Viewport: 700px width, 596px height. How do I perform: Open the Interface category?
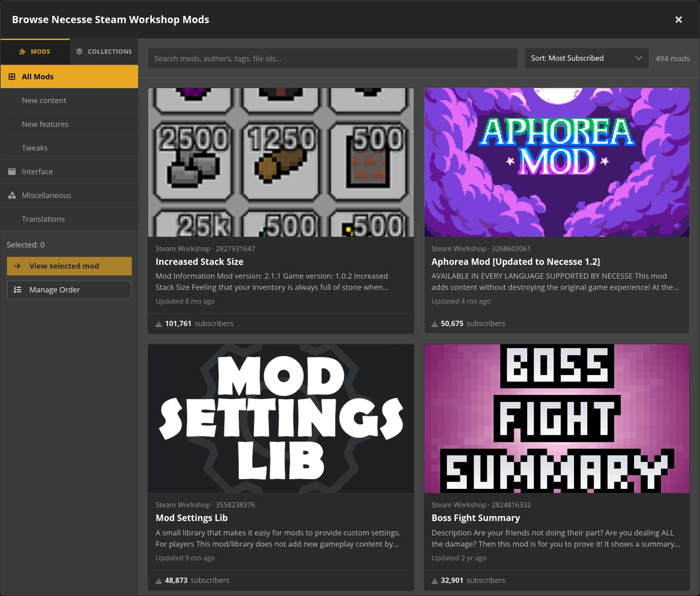(x=69, y=171)
